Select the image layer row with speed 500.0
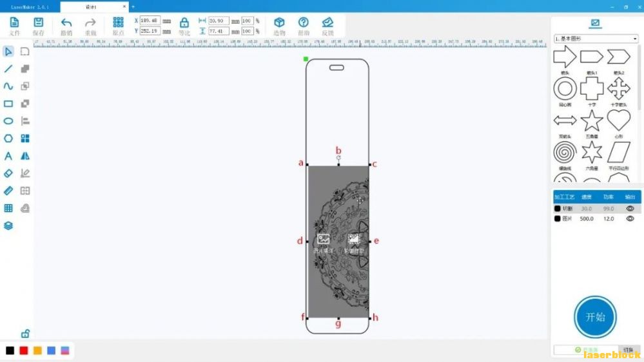 (x=597, y=219)
